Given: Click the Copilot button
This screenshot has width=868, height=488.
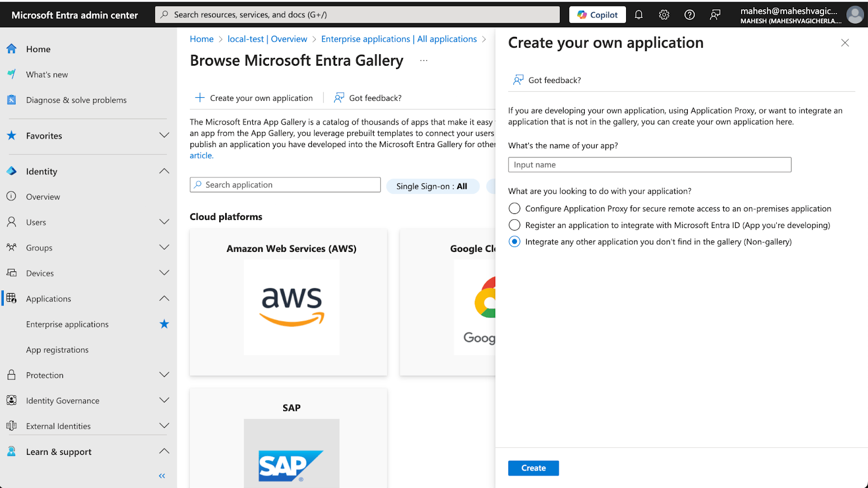Looking at the screenshot, I should coord(597,15).
